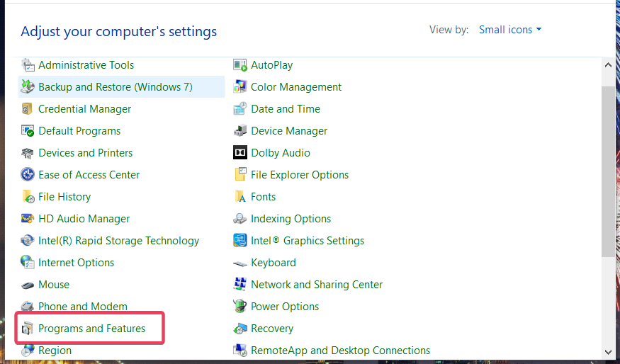Open the Fonts folder icon

click(x=240, y=196)
